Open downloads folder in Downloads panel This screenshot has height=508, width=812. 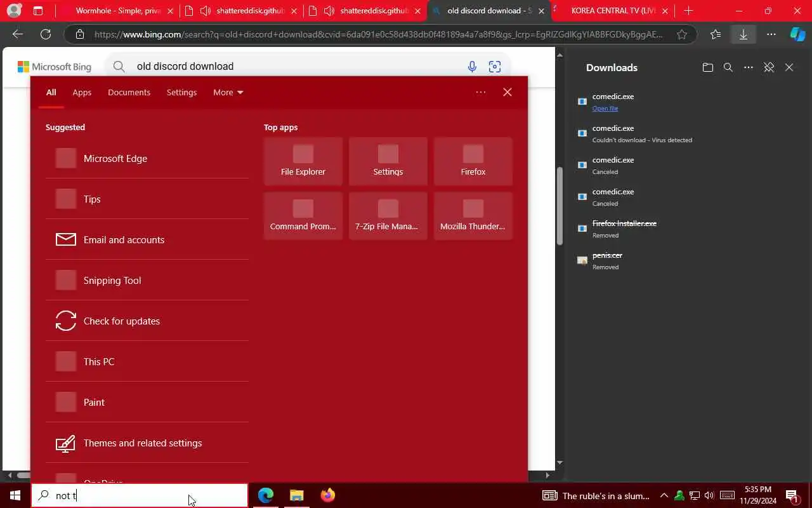[708, 67]
